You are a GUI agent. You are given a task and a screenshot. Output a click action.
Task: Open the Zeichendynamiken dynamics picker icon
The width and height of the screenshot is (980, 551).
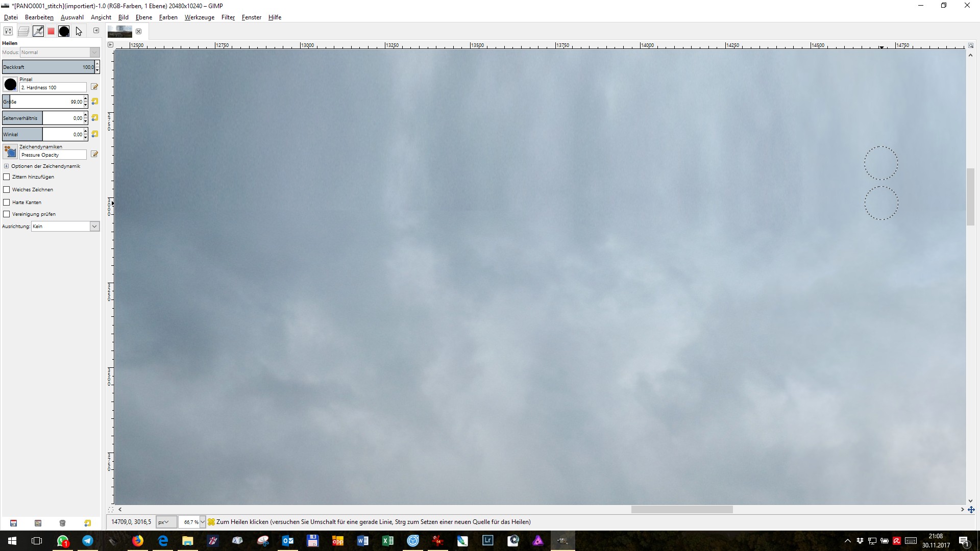(x=10, y=152)
